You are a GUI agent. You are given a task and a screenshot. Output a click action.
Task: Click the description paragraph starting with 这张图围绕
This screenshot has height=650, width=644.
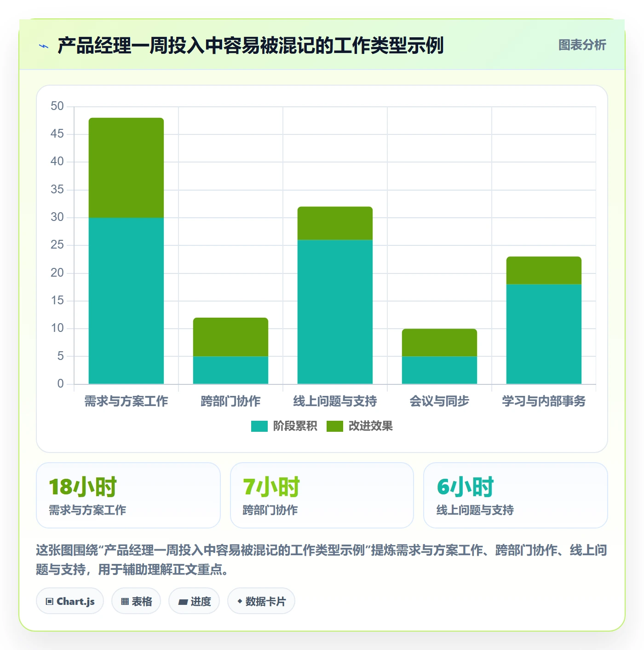click(322, 560)
